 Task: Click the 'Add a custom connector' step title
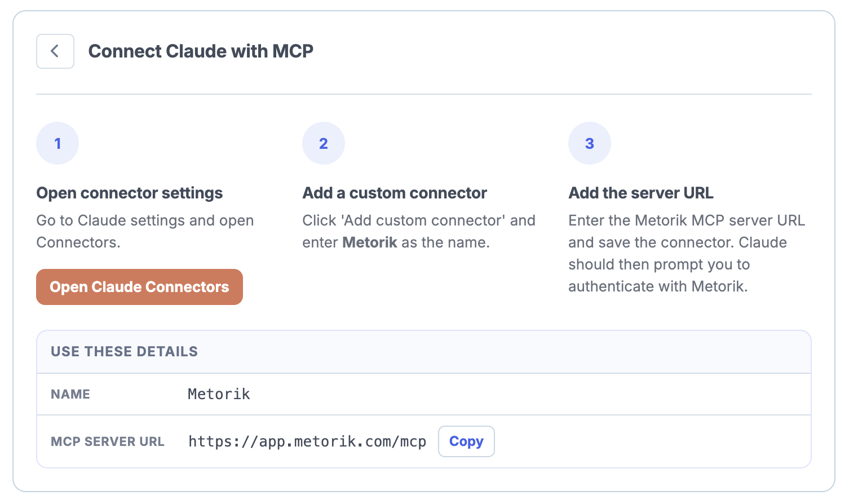395,193
